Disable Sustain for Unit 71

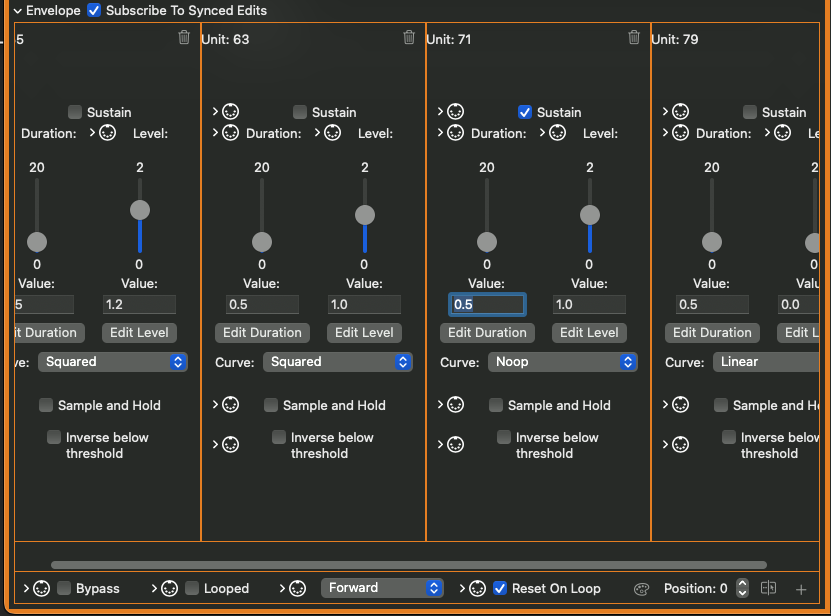525,112
